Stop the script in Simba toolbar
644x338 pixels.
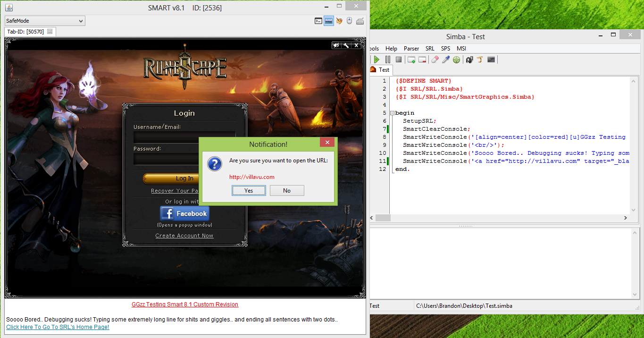(x=399, y=59)
